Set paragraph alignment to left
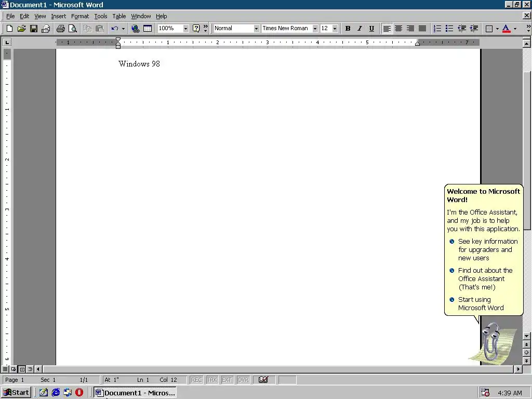Screen dimensions: 532x399 387,29
